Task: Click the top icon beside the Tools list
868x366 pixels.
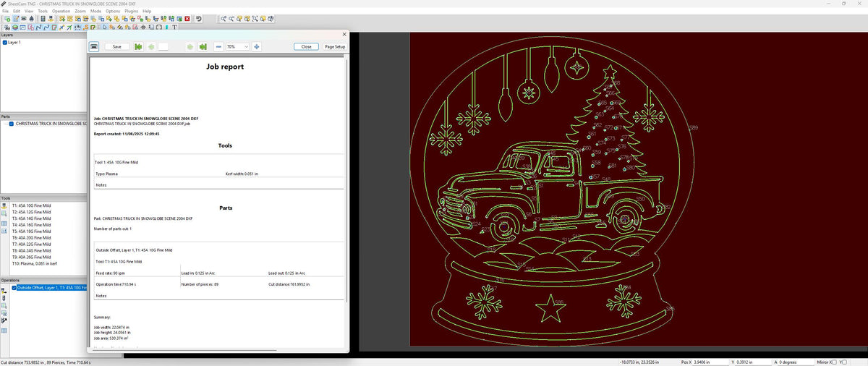Action: click(4, 205)
